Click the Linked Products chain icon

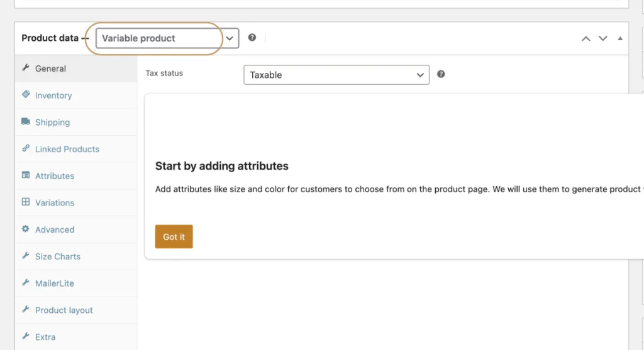click(x=25, y=148)
